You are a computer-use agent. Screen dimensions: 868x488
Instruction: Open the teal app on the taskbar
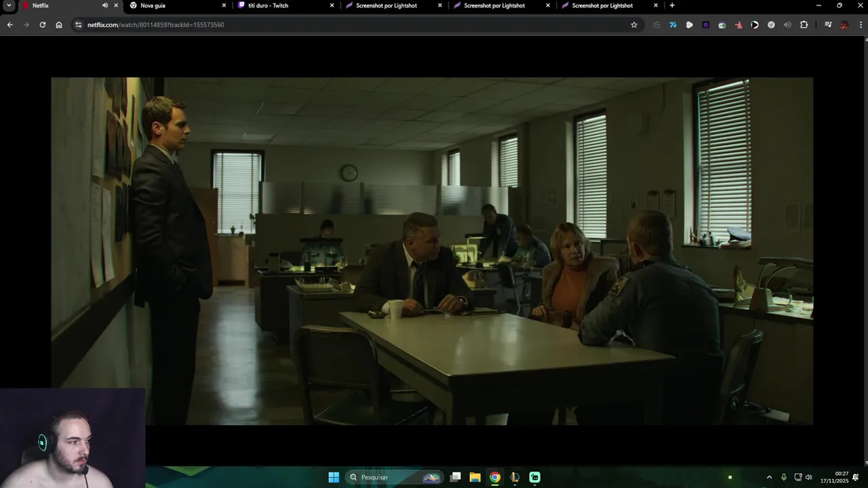point(534,477)
